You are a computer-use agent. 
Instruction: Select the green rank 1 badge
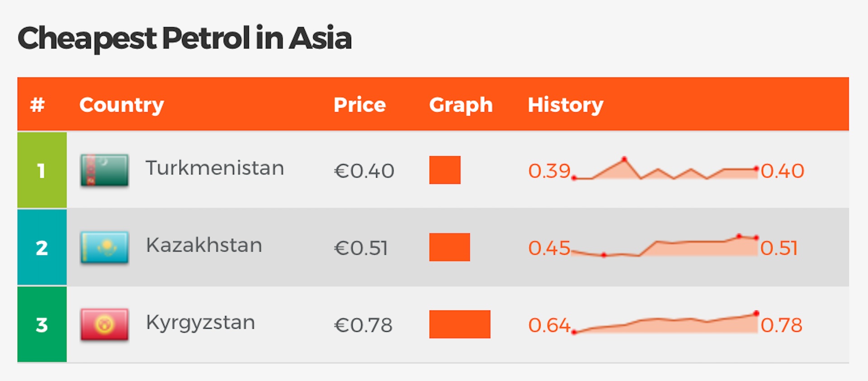tap(42, 170)
